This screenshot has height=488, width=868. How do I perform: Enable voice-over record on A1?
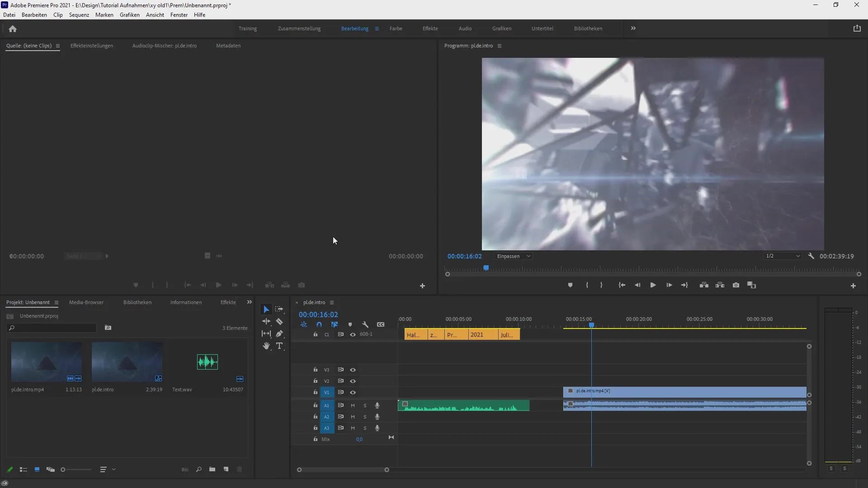point(377,405)
